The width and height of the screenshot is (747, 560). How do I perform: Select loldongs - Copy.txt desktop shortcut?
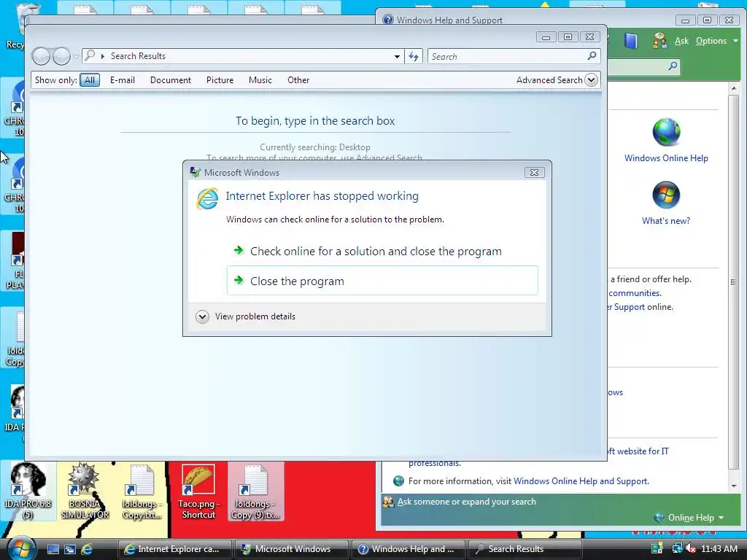point(142,491)
